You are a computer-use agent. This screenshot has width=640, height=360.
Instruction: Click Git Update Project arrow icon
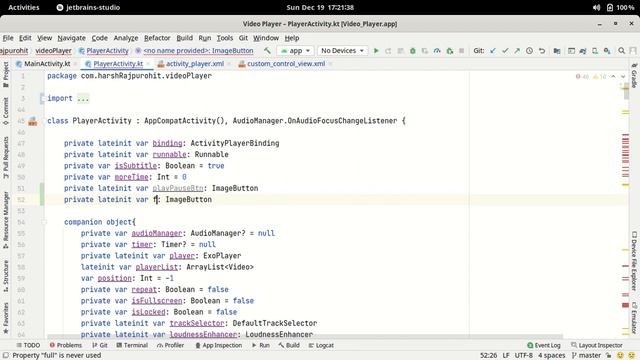click(x=493, y=51)
